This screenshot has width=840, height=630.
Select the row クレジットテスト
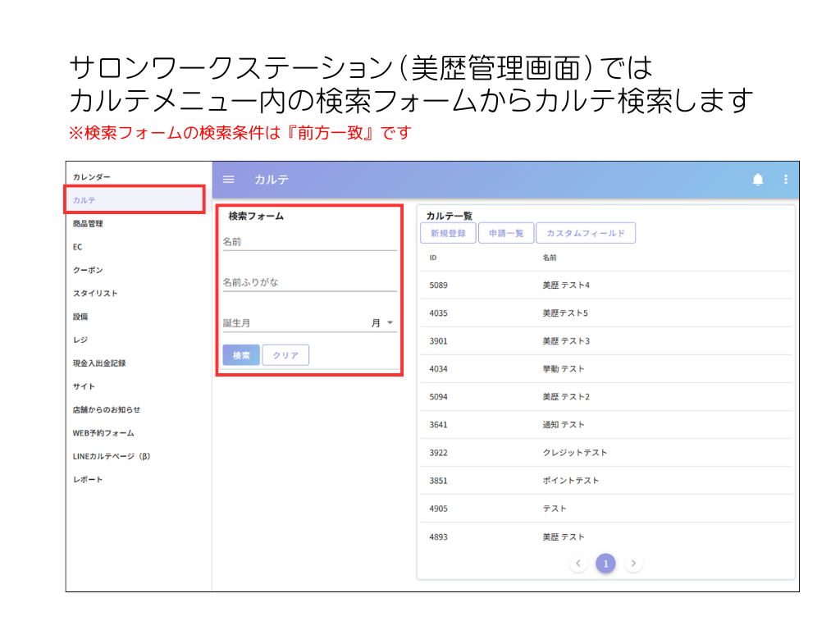(606, 453)
